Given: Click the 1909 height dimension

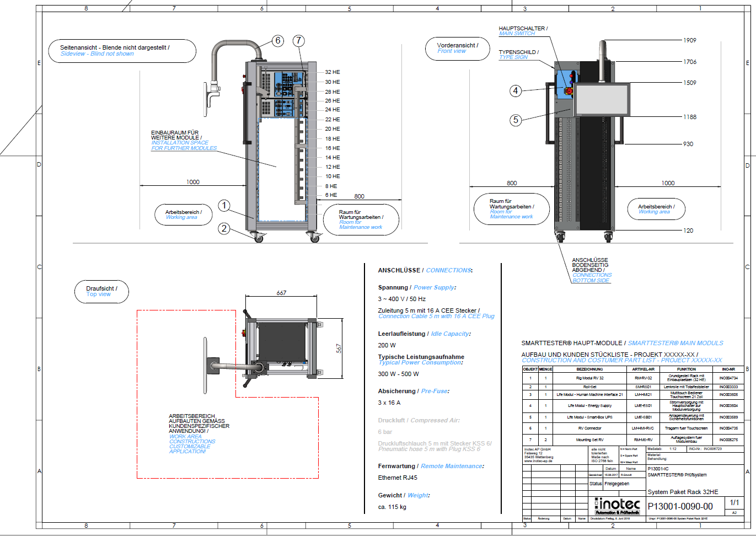Looking at the screenshot, I should tap(689, 40).
